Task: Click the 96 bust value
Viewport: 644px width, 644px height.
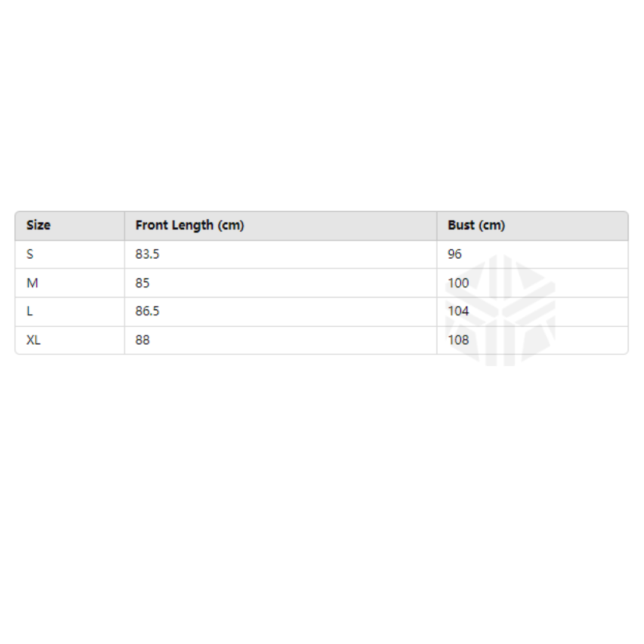Action: (x=455, y=255)
